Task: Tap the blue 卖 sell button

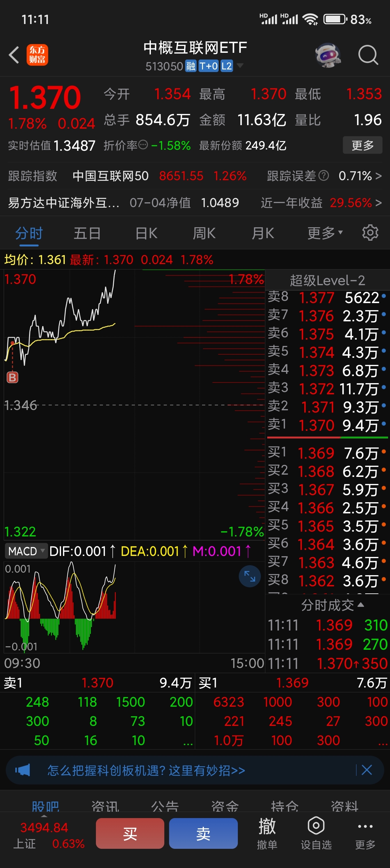Action: click(x=203, y=833)
